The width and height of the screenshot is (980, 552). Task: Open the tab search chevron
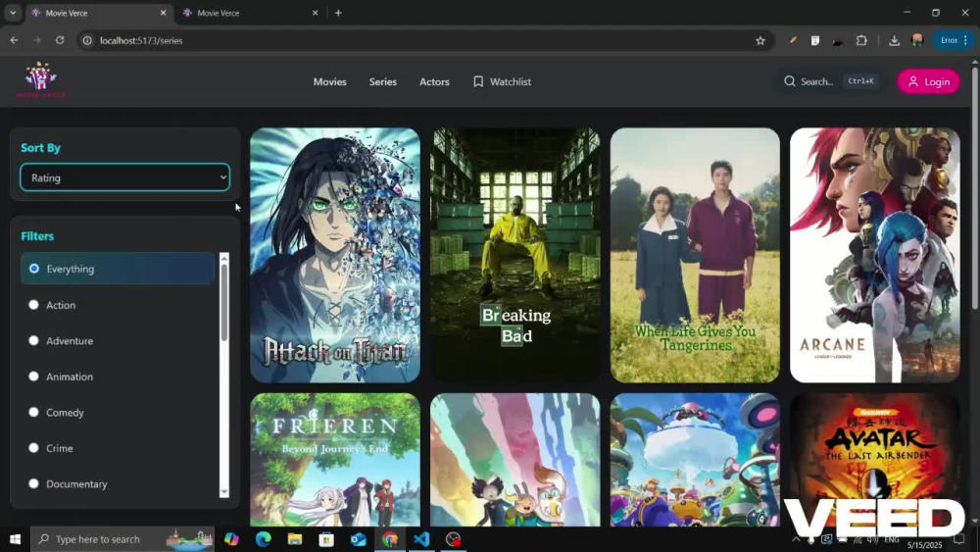[x=13, y=13]
